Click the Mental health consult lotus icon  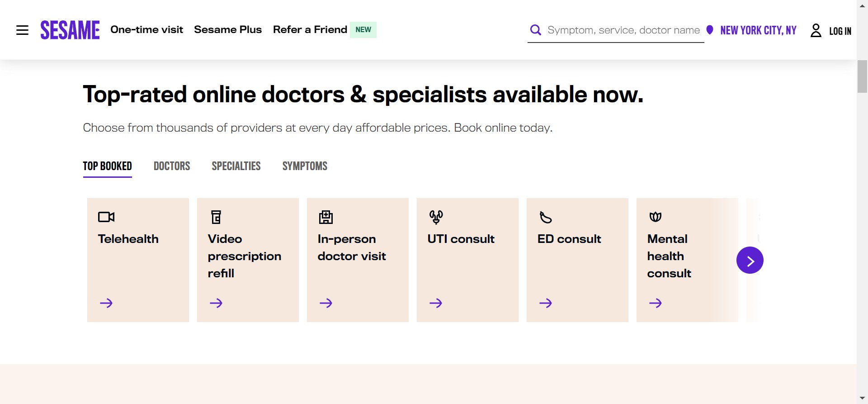point(656,217)
